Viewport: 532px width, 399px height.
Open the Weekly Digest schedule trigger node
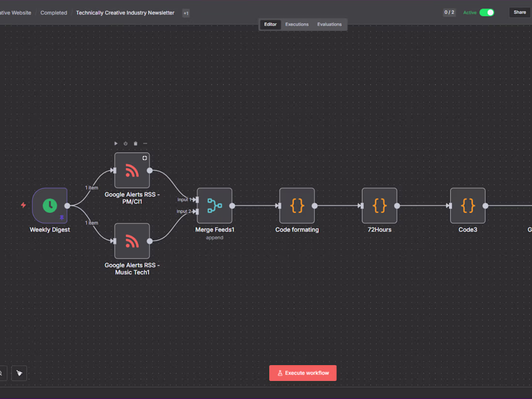point(49,205)
